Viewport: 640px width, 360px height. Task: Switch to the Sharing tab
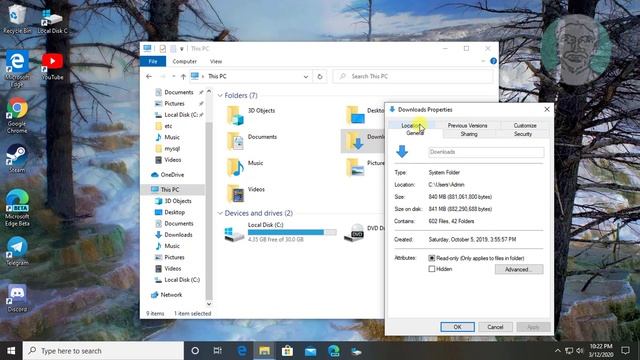pos(469,134)
